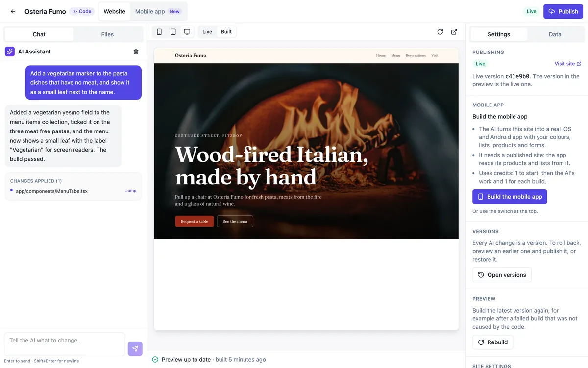Viewport: 588px width, 368px height.
Task: Click Home in the site preview nav
Action: click(x=381, y=55)
